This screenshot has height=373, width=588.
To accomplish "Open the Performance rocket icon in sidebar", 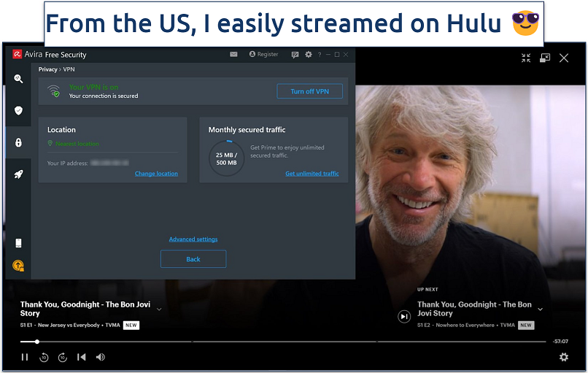I will click(18, 174).
